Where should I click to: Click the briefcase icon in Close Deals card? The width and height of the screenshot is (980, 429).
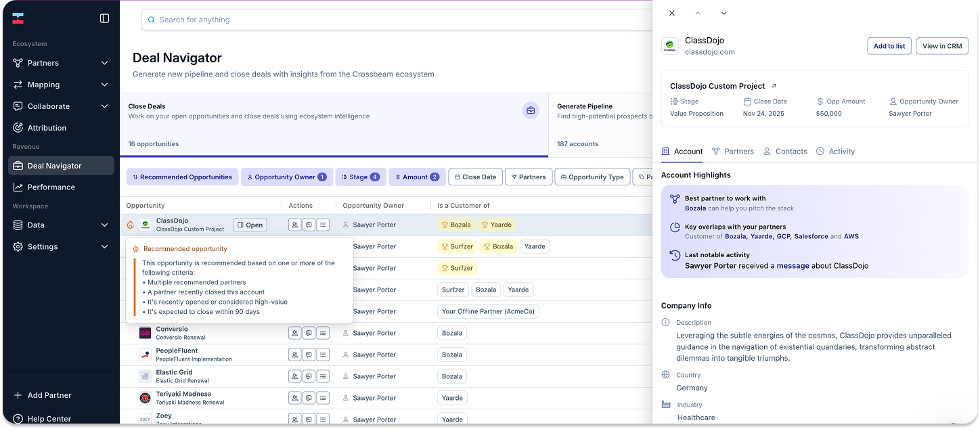coord(531,110)
